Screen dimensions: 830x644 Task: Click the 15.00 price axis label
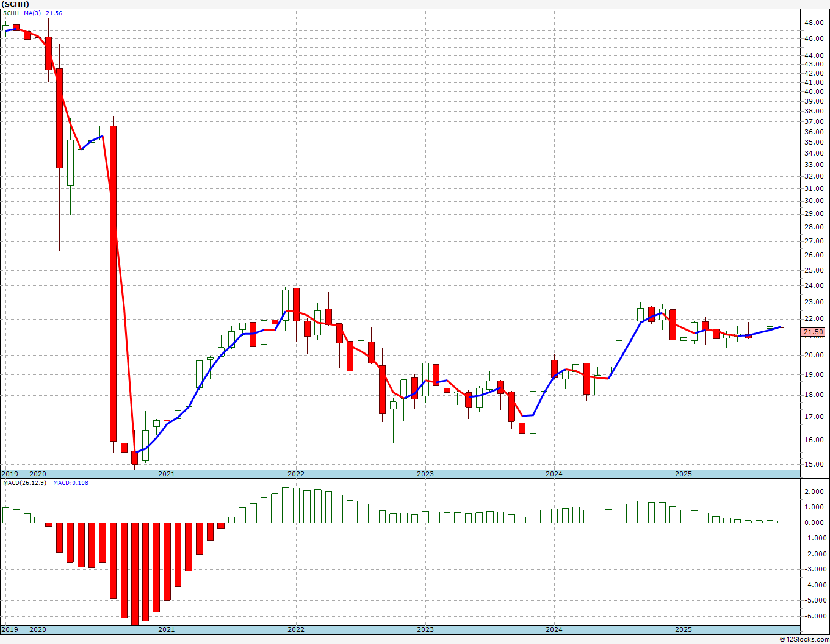click(x=814, y=464)
